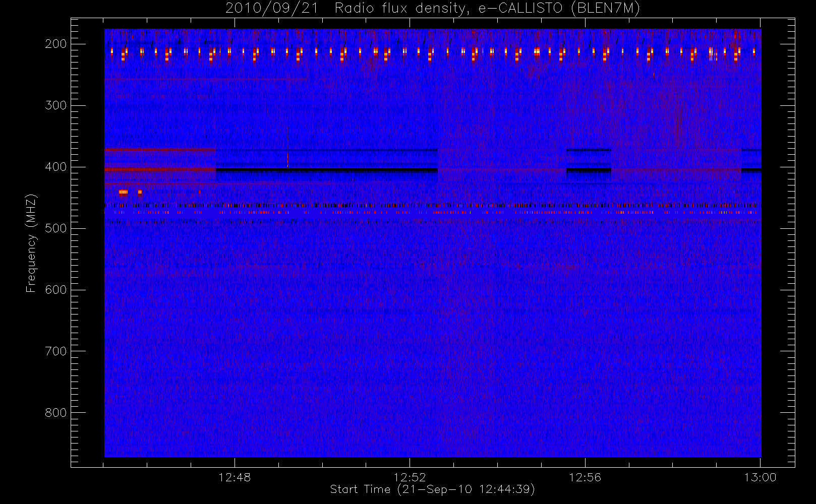This screenshot has width=816, height=504.
Task: Click the 200 frequency tick label
Action: [56, 44]
